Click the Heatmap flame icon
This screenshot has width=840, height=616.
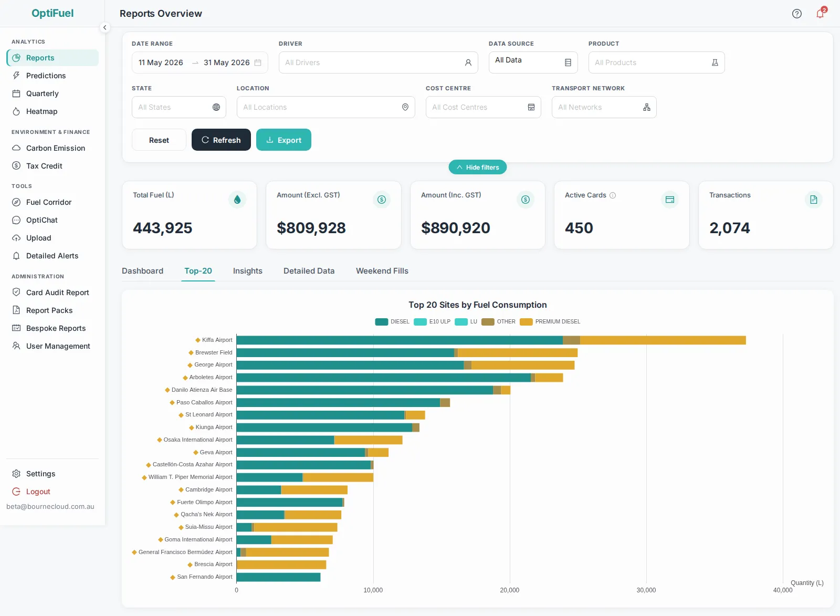tap(16, 111)
